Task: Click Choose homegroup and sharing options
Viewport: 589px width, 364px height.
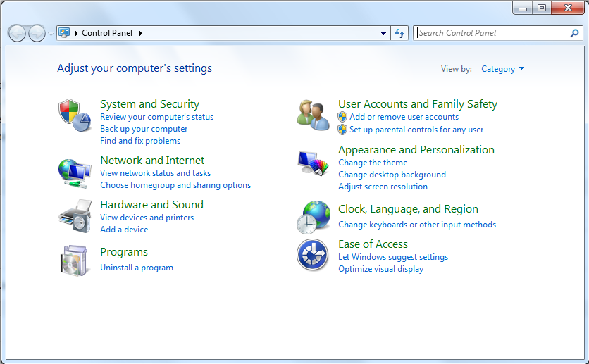Action: 175,185
